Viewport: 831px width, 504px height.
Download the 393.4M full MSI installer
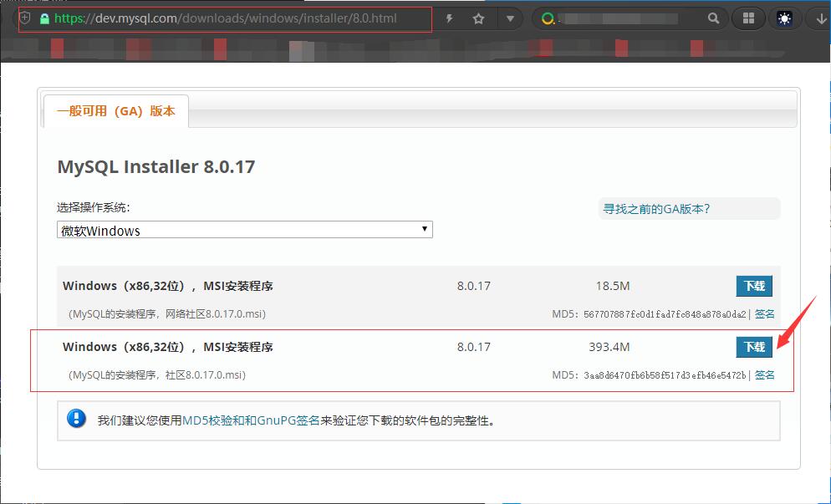pyautogui.click(x=754, y=347)
